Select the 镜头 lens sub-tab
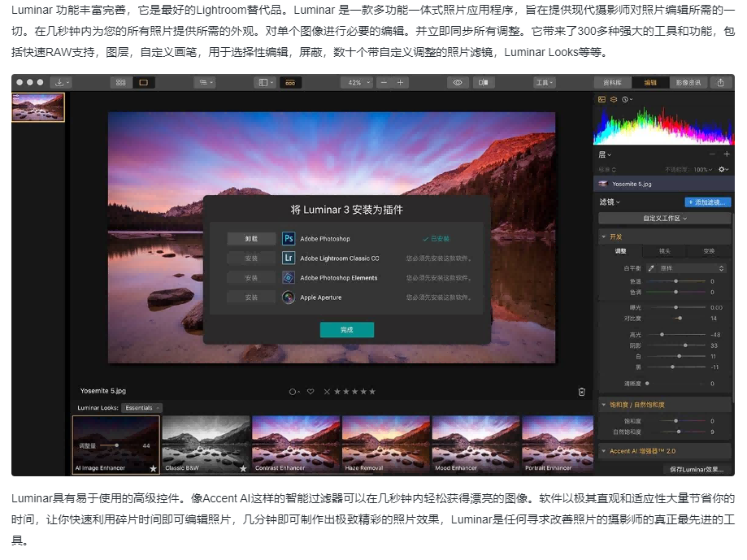The width and height of the screenshot is (747, 560). [x=665, y=251]
